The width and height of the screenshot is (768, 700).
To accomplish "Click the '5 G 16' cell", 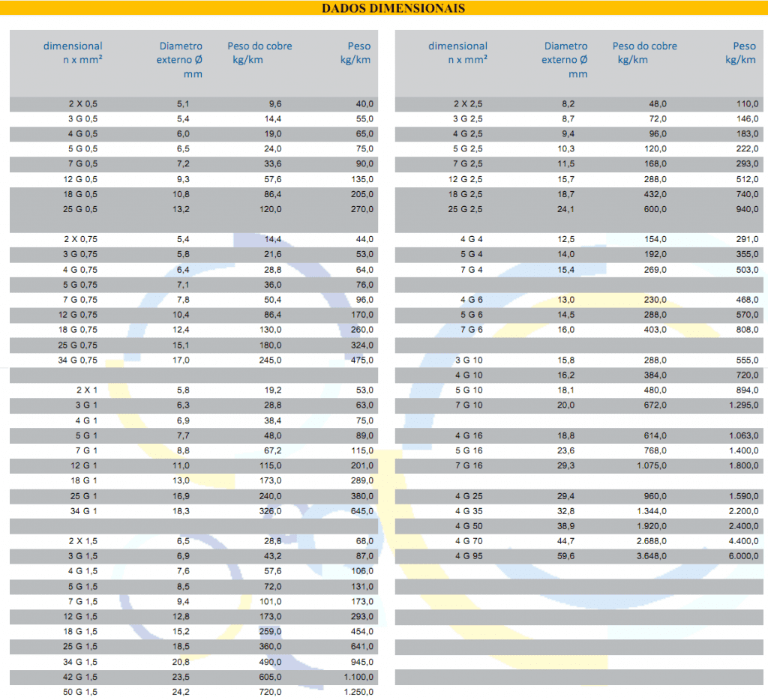I will click(x=469, y=450).
